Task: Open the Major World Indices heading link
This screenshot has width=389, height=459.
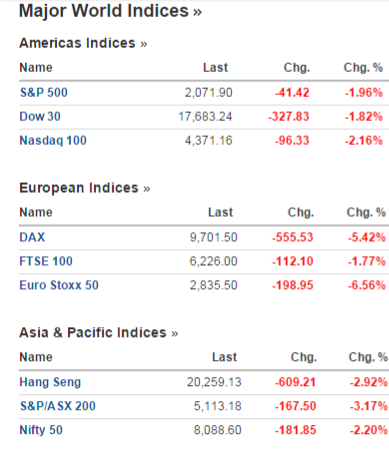Action: pos(110,11)
